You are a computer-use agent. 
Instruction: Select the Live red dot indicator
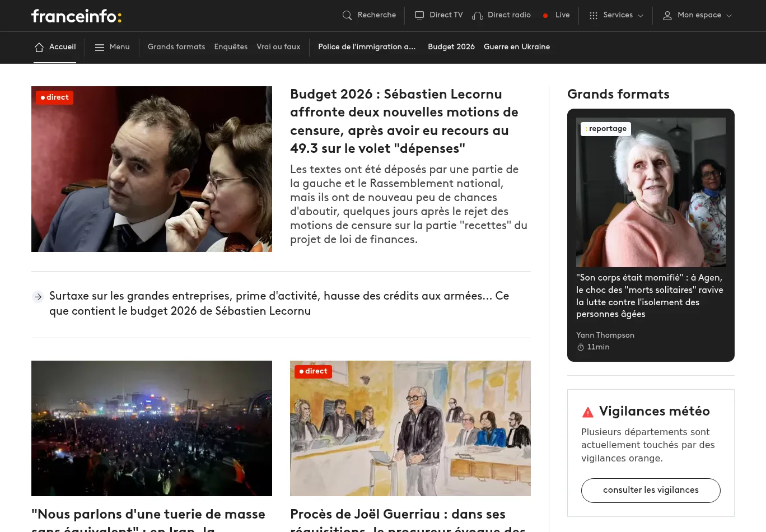[545, 15]
